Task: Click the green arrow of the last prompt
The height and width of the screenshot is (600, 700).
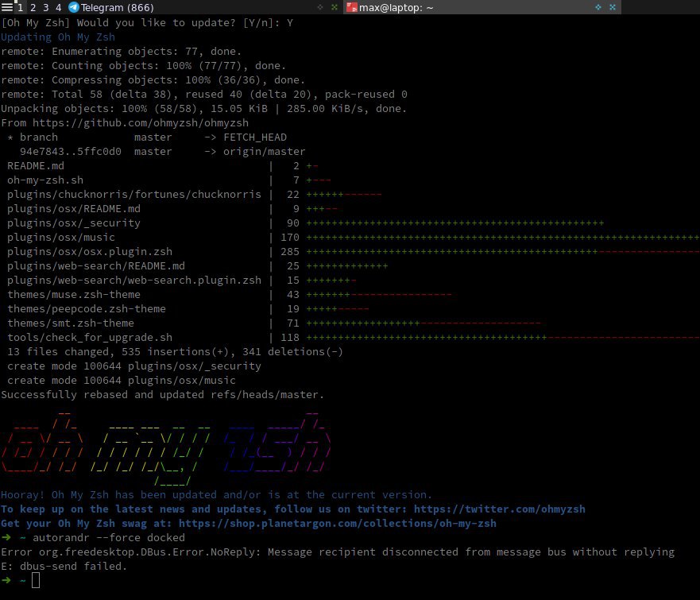Action: coord(6,580)
